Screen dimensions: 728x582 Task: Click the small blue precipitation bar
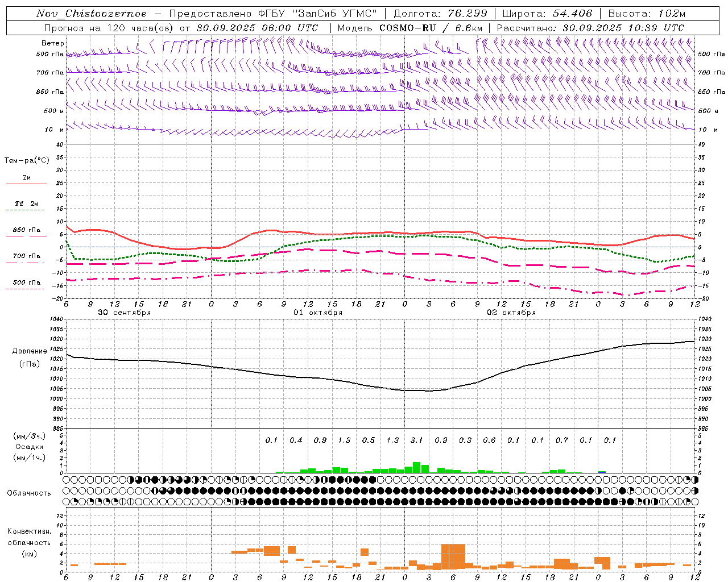click(602, 472)
